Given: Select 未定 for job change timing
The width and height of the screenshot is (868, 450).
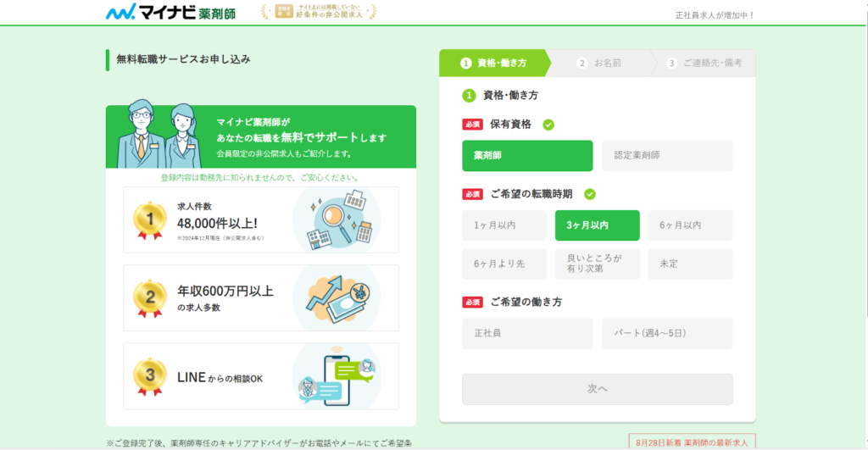Looking at the screenshot, I should [690, 264].
